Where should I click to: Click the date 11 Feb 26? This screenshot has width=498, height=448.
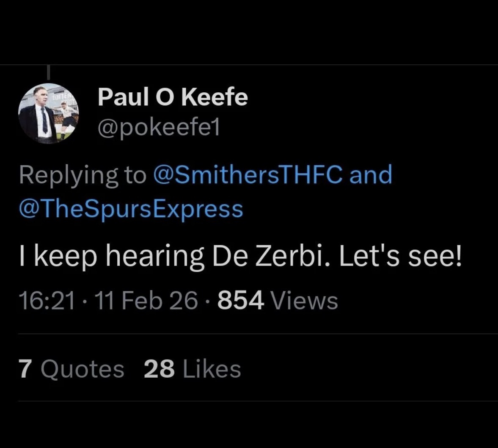146,301
